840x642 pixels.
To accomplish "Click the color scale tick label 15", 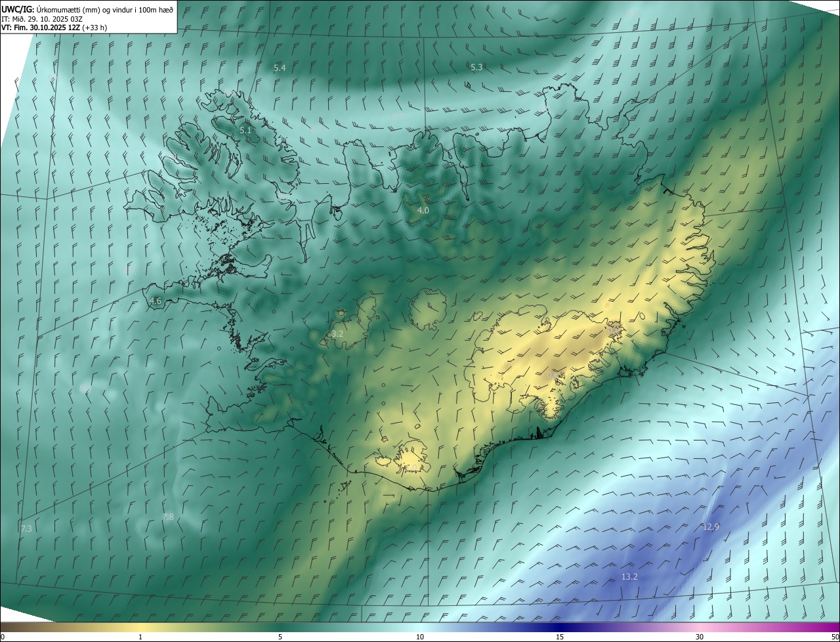I will [560, 637].
